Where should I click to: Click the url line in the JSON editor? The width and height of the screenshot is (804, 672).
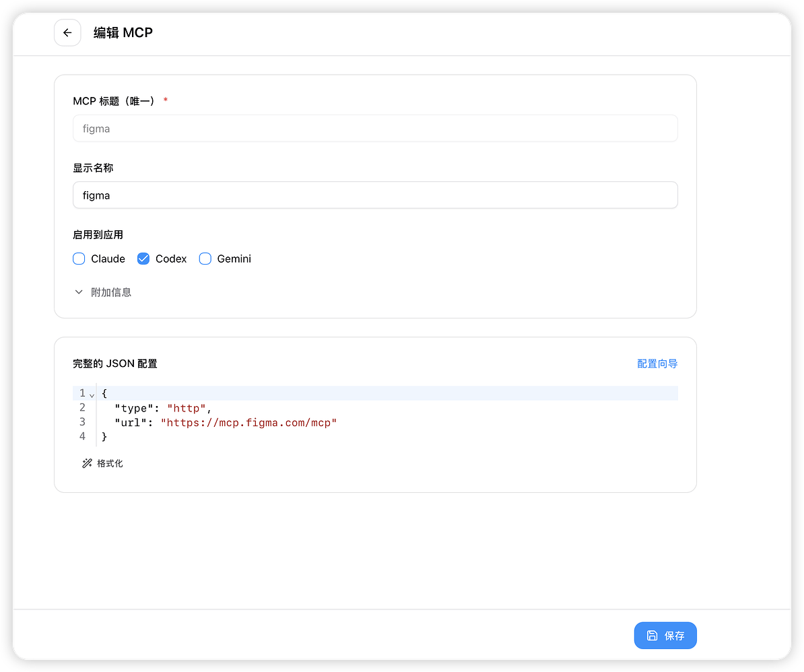coord(226,422)
